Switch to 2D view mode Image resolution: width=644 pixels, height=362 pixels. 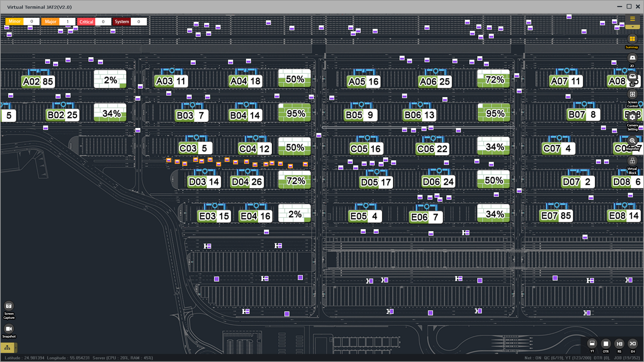[x=632, y=58]
